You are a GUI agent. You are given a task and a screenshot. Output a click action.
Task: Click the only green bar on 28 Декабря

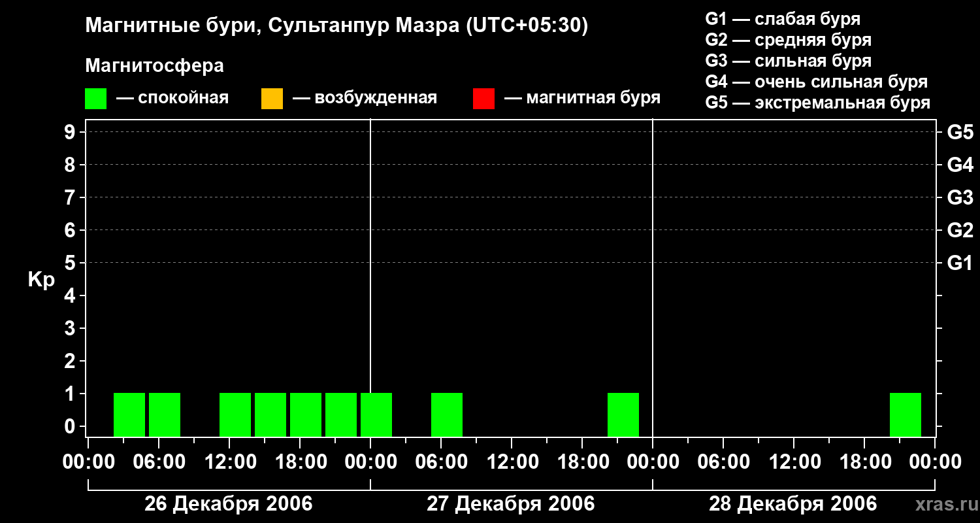pos(906,414)
